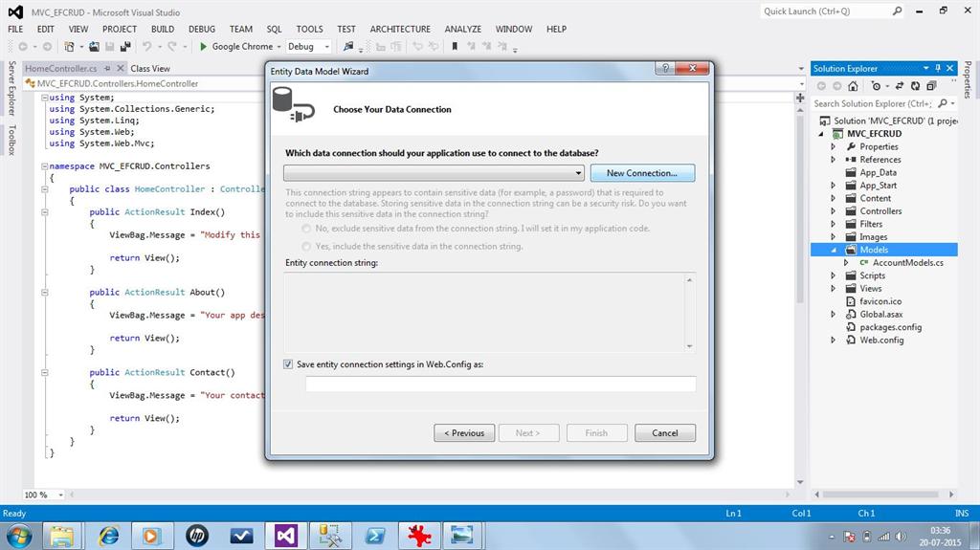The height and width of the screenshot is (550, 980).
Task: Open the Google Chrome browser dropdown arrow
Action: tap(278, 47)
